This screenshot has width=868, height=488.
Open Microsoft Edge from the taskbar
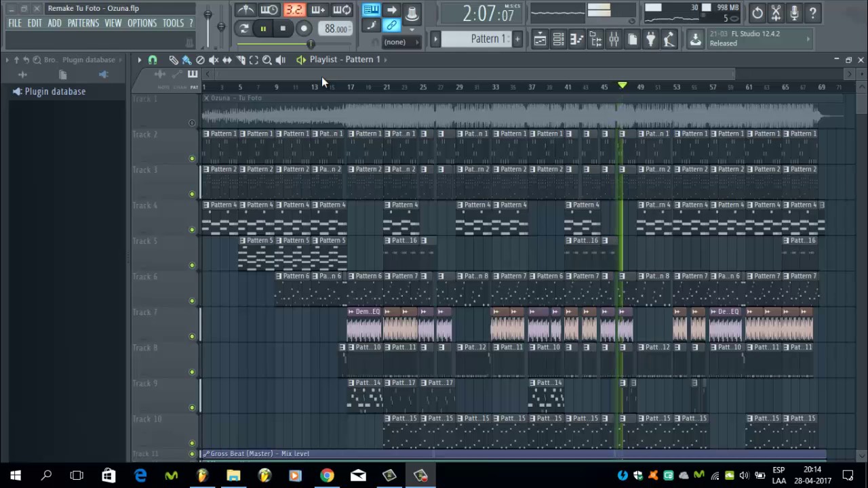pyautogui.click(x=140, y=475)
